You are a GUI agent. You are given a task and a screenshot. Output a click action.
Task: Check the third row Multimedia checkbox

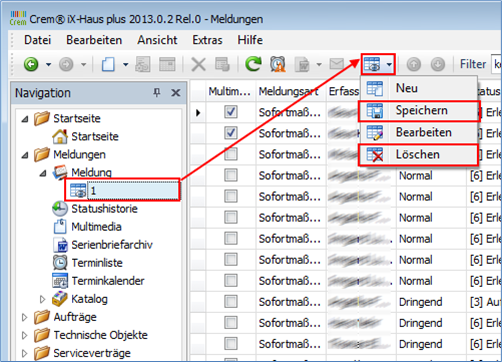click(x=231, y=154)
